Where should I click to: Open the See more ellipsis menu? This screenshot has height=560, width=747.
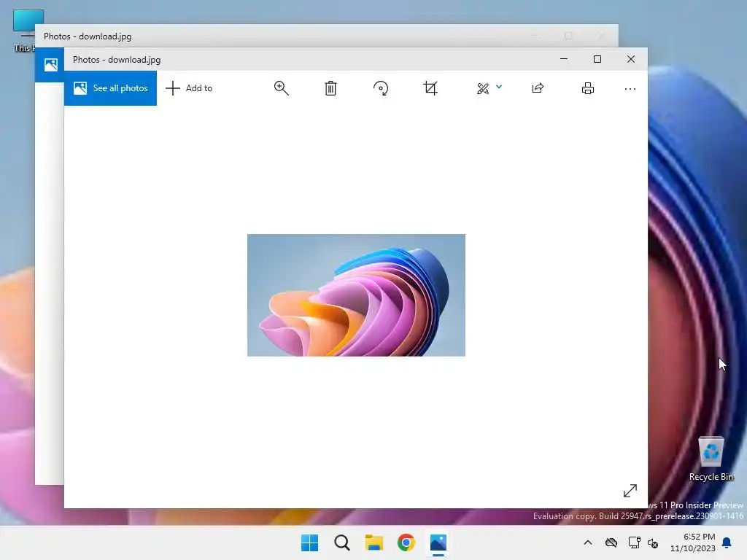(x=630, y=88)
